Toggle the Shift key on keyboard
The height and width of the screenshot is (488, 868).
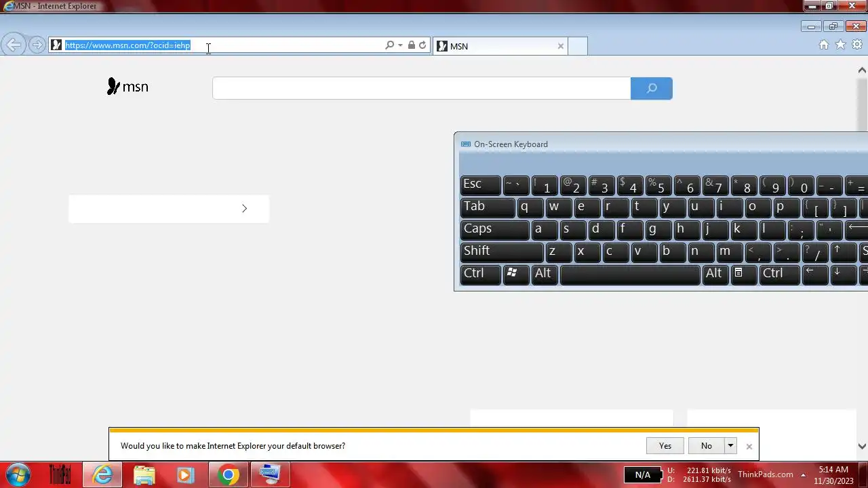[x=501, y=251]
